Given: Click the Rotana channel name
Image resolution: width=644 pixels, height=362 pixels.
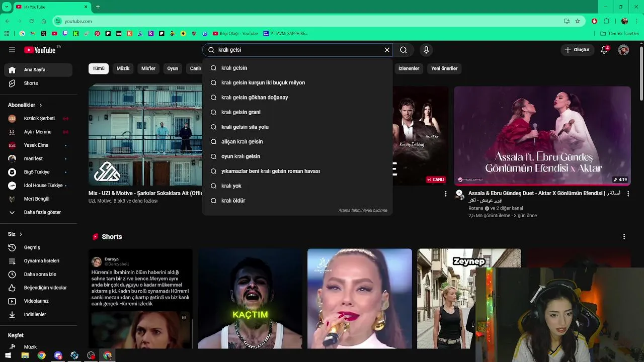Looking at the screenshot, I should (475, 208).
